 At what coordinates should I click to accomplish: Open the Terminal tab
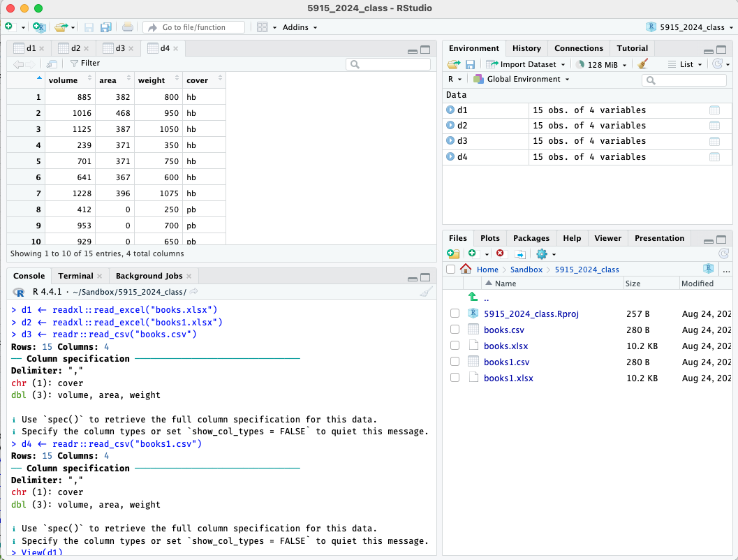tap(75, 276)
